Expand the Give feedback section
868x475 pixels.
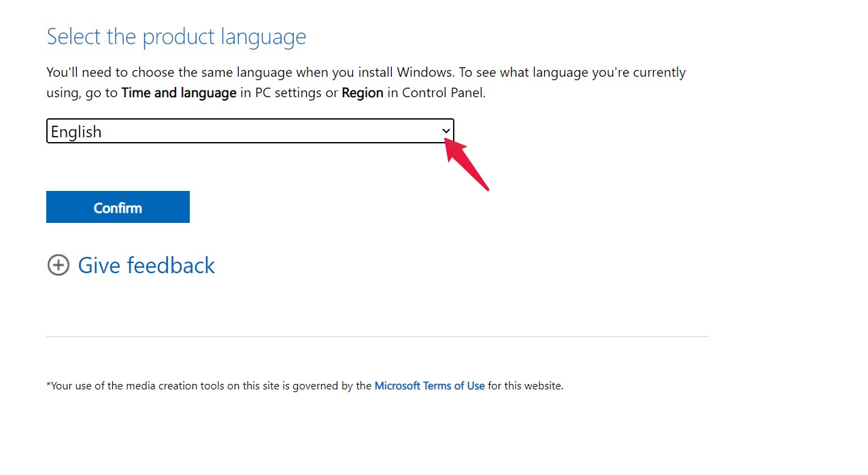click(x=146, y=265)
